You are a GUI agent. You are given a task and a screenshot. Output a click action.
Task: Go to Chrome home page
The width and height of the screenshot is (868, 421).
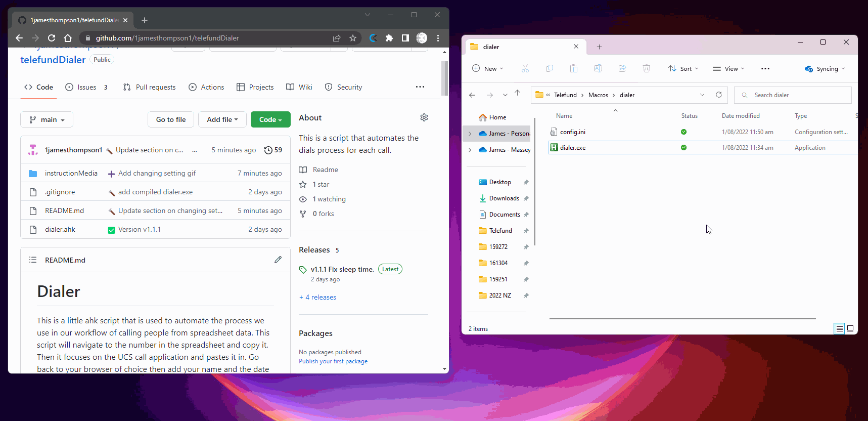(x=68, y=38)
